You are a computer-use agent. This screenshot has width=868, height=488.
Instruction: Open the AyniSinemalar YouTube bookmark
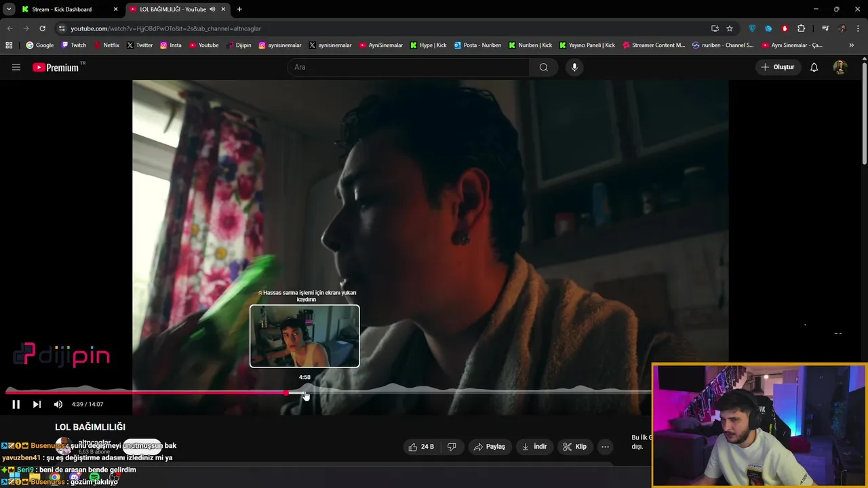coord(381,45)
